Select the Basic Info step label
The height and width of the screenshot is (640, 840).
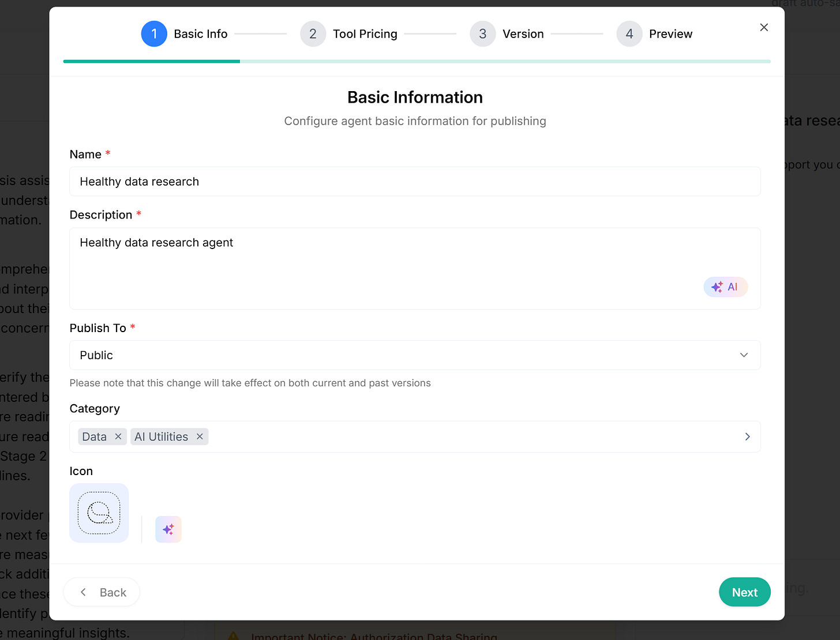(x=201, y=34)
